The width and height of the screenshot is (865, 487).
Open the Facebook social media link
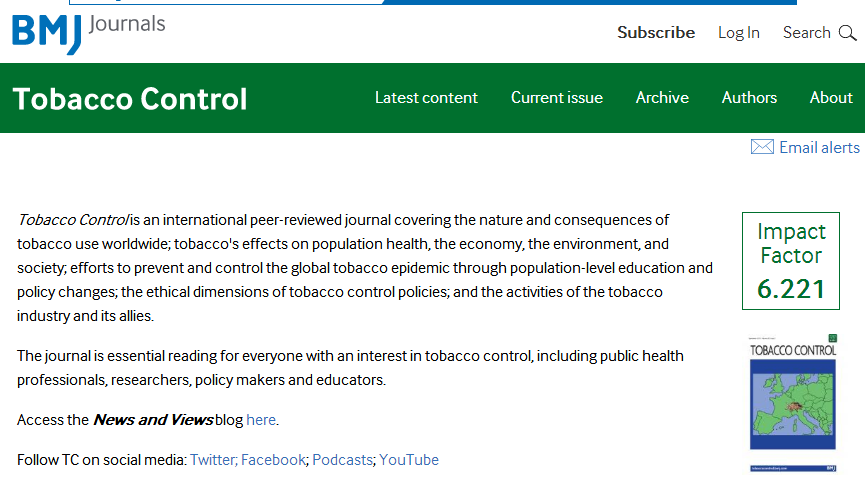click(273, 460)
